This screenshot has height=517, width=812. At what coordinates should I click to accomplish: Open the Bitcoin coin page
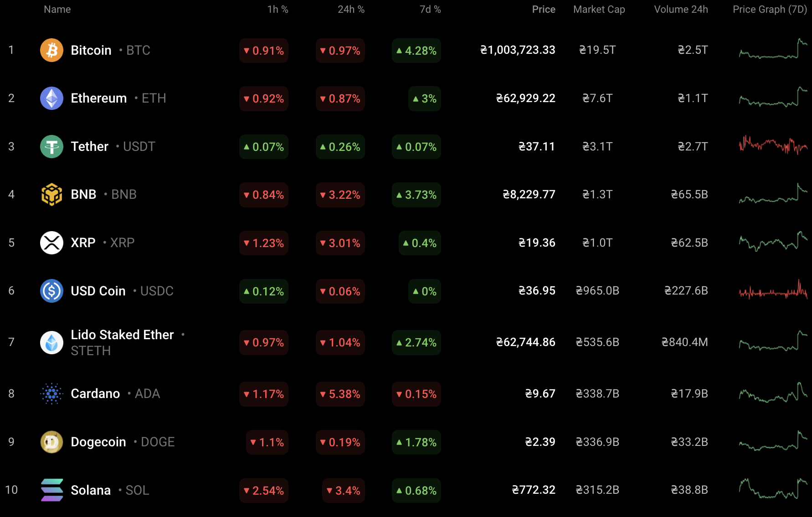click(x=91, y=50)
